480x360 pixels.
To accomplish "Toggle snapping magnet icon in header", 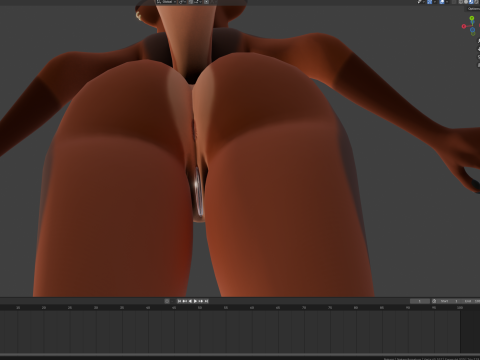I will 191,2.
